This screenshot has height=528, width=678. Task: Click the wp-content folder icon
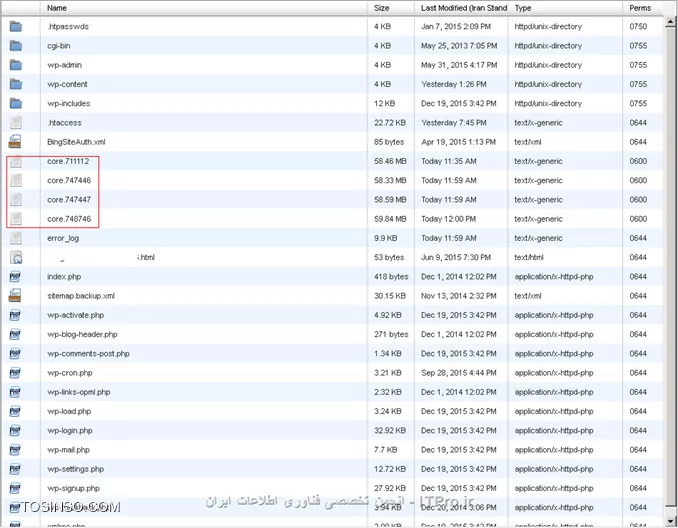[x=16, y=84]
